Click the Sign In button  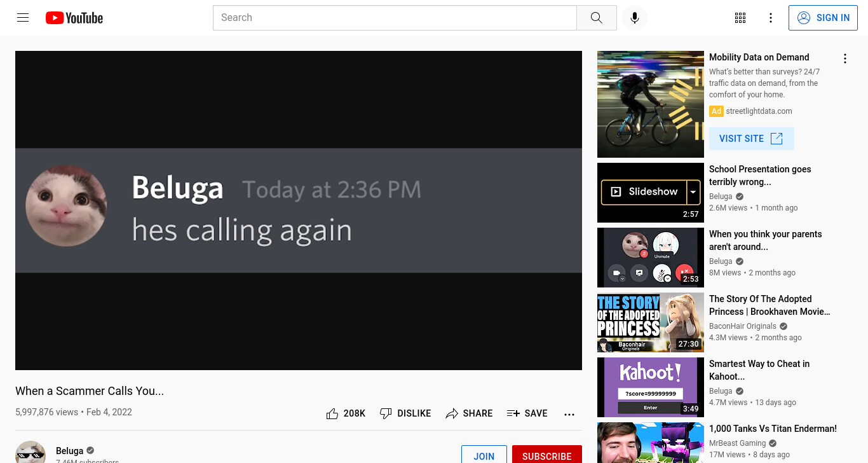coord(823,18)
